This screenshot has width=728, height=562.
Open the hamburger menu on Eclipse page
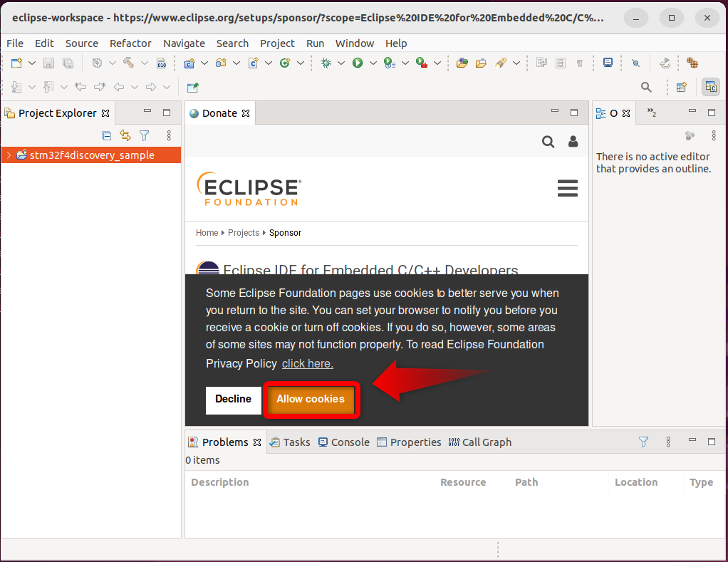coord(567,188)
